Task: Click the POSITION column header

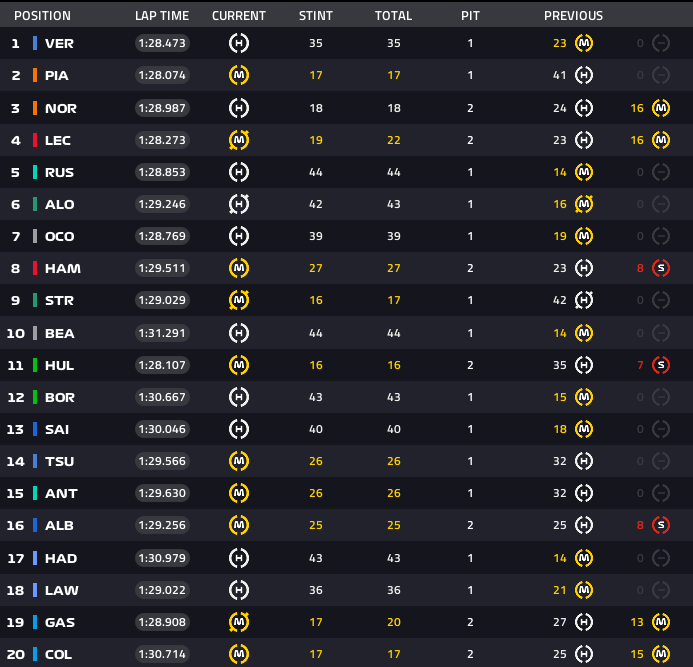Action: [42, 16]
